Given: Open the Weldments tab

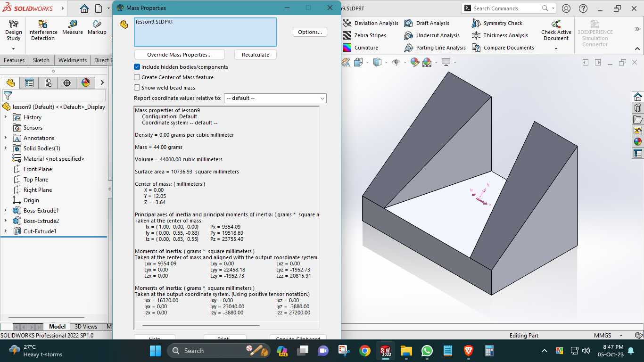Looking at the screenshot, I should pyautogui.click(x=73, y=60).
